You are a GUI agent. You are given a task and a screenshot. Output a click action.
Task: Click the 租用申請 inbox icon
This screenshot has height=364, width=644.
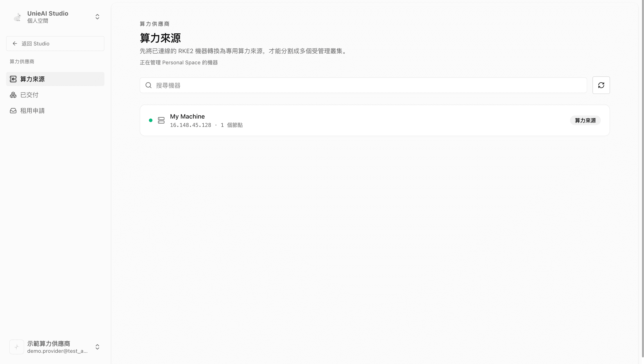[x=13, y=111]
